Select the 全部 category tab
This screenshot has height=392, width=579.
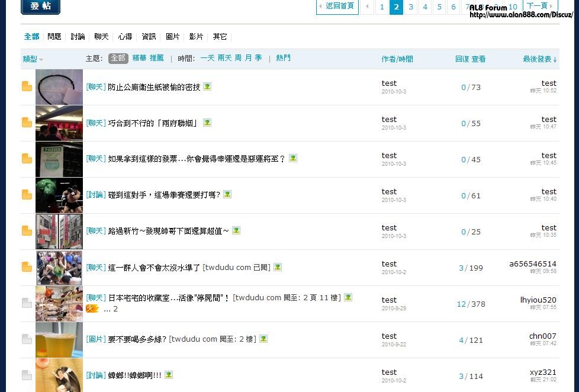31,37
